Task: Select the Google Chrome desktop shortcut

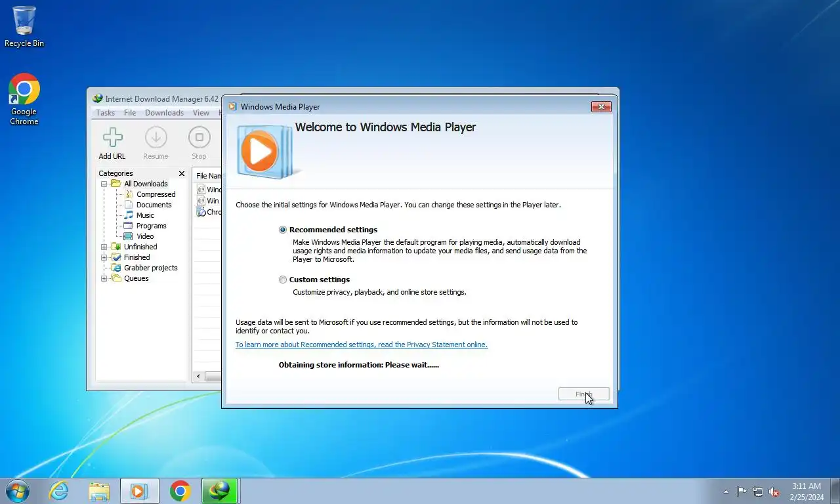Action: click(24, 99)
